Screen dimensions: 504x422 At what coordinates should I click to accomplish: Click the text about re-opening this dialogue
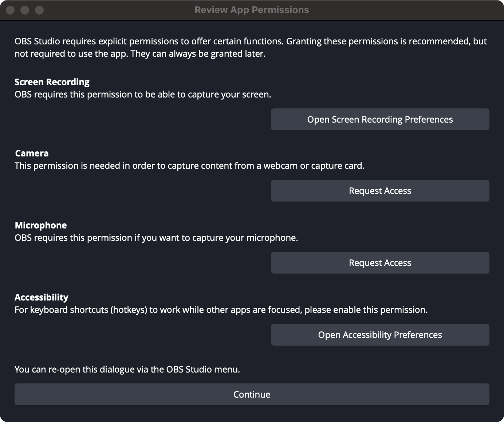[x=127, y=369]
